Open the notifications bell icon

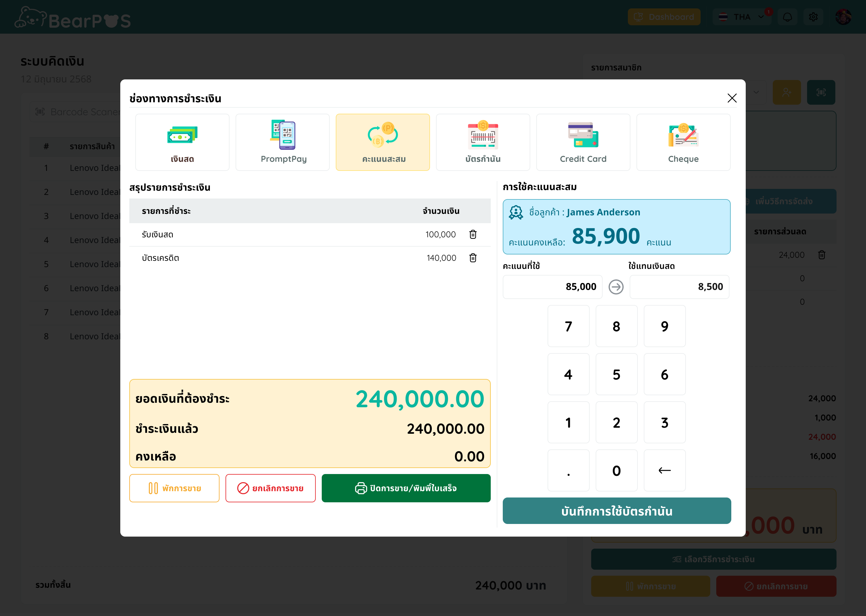tap(788, 17)
